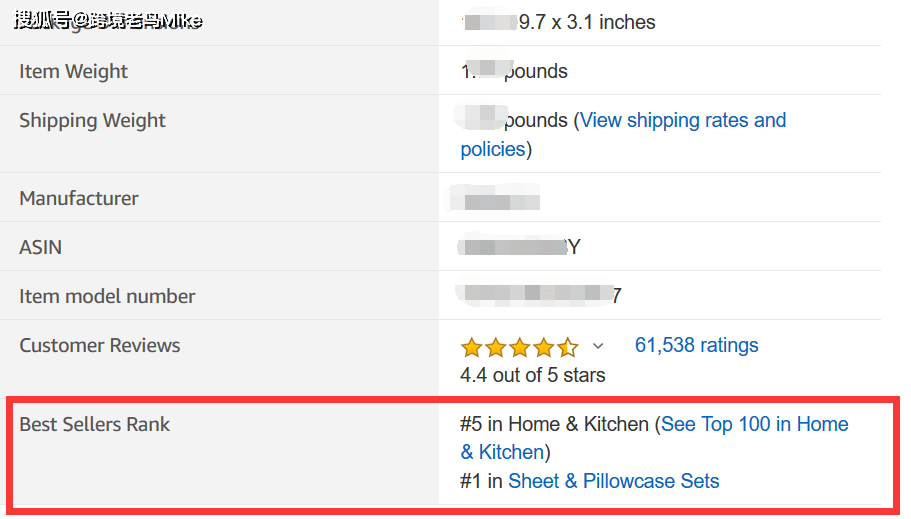Click the 4.4 out of 5 stars text
The width and height of the screenshot is (911, 519).
tap(532, 376)
